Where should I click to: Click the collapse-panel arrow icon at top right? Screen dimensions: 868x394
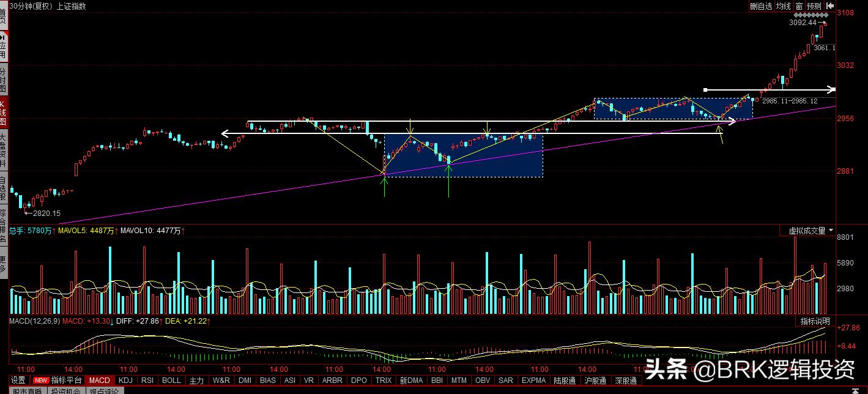point(829,6)
